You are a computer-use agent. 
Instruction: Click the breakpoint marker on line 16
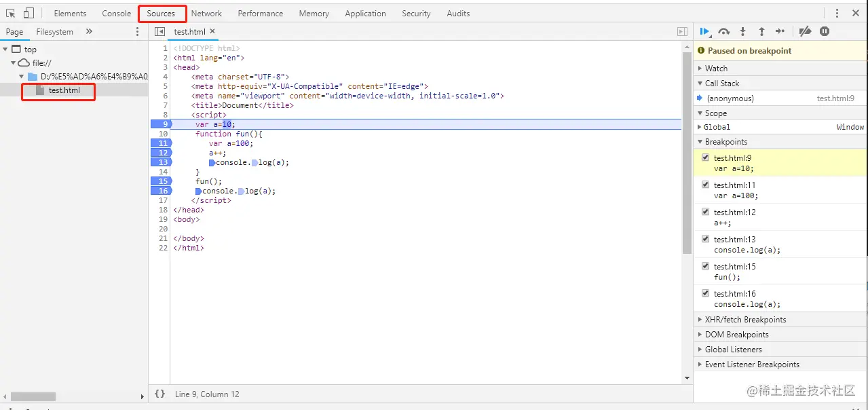[x=162, y=191]
